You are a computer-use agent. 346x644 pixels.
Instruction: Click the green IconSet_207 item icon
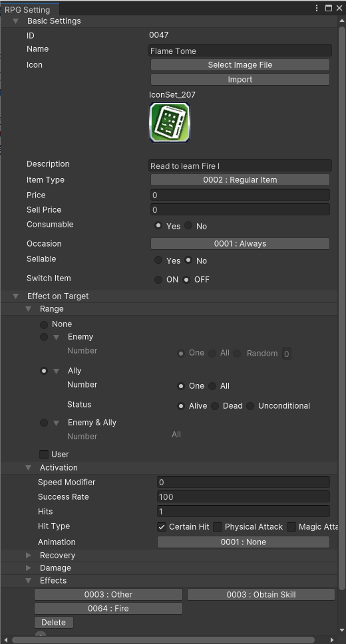pos(170,122)
